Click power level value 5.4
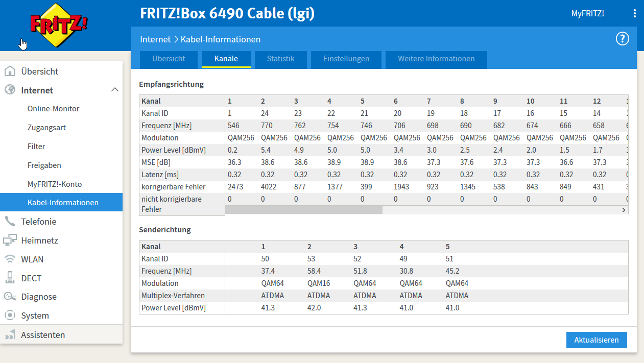This screenshot has width=644, height=363. pos(266,150)
